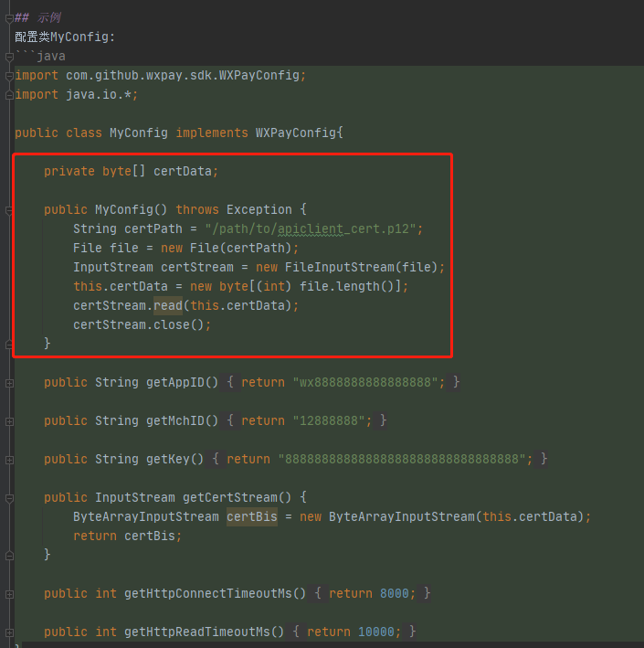This screenshot has height=648, width=644.
Task: Expand the folded getHttpConnectTimeoutMs() method in gutter
Action: click(9, 594)
